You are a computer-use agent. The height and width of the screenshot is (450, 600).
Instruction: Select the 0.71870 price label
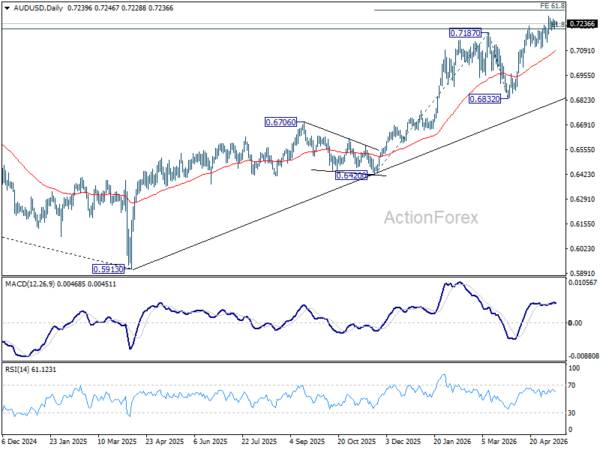click(465, 33)
